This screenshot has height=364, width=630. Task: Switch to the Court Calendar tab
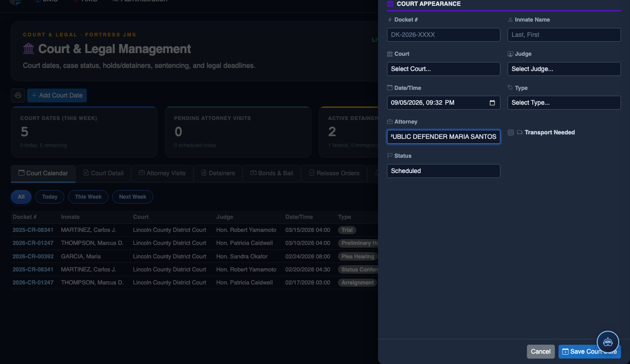click(43, 173)
